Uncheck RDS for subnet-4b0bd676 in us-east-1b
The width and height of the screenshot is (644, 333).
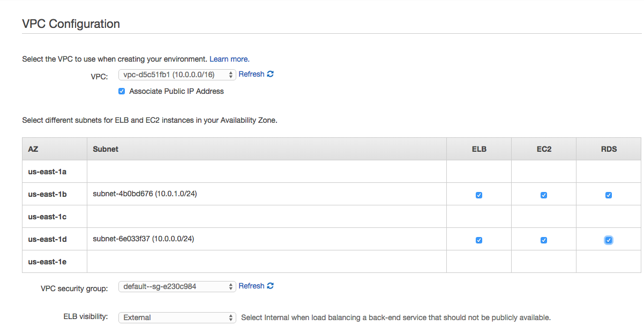[609, 195]
